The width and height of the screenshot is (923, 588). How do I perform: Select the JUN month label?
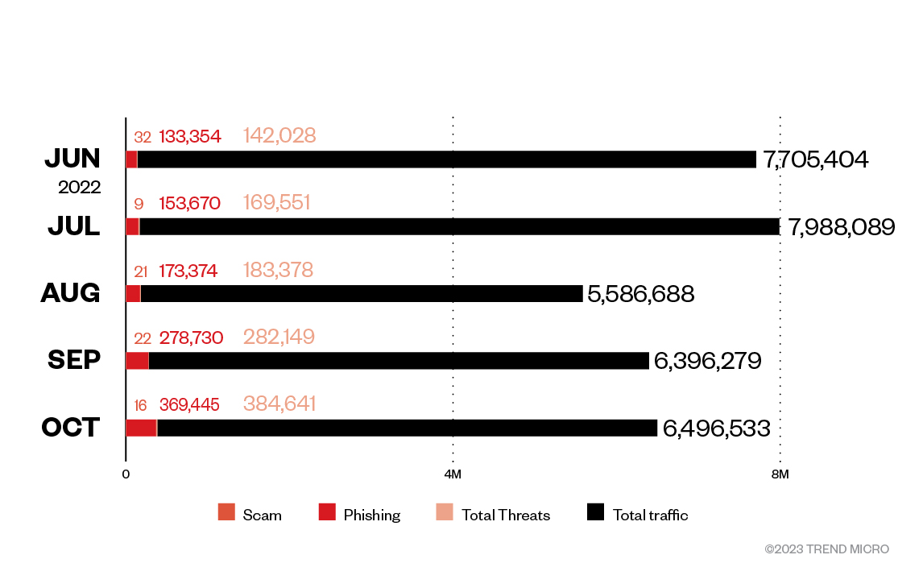click(72, 159)
